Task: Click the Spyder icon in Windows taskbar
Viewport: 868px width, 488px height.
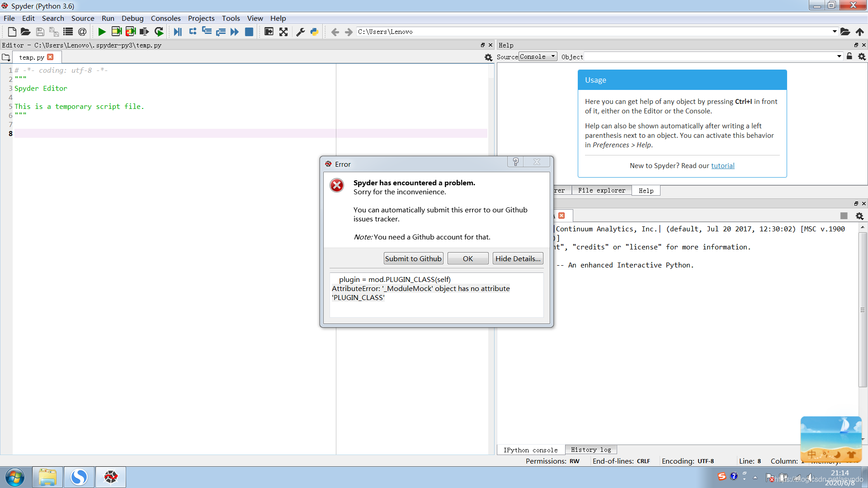Action: coord(111,477)
